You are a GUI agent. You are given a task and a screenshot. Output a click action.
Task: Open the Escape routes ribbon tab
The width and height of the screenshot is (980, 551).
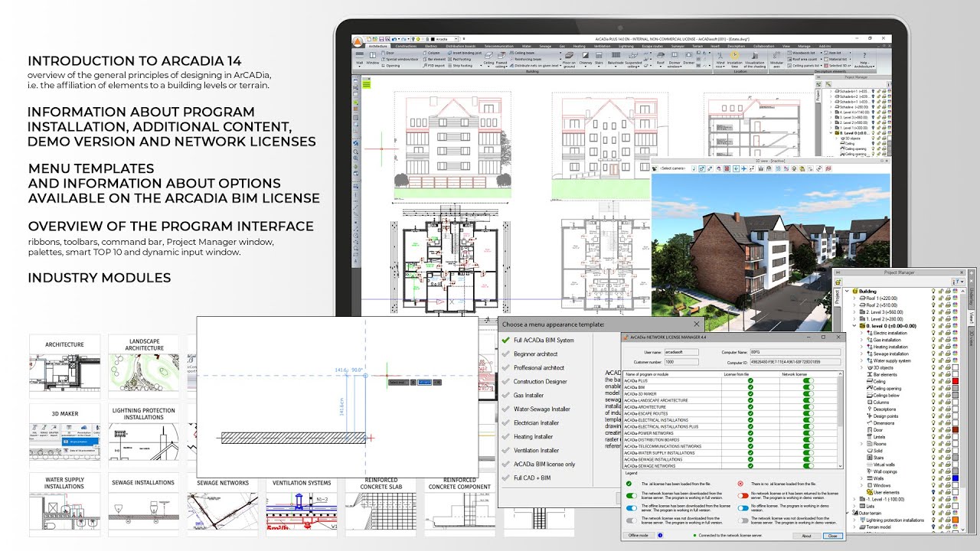point(652,46)
